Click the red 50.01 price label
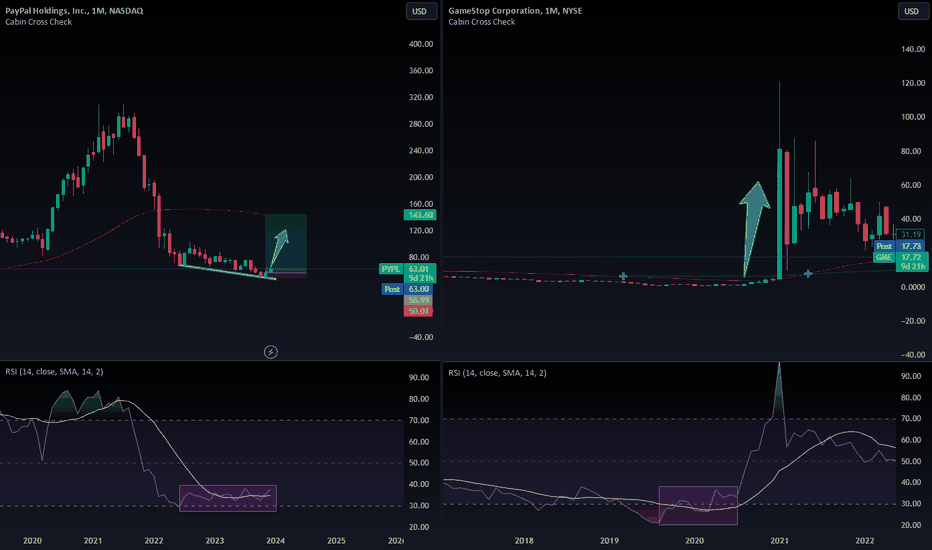The height and width of the screenshot is (550, 932). click(x=418, y=311)
